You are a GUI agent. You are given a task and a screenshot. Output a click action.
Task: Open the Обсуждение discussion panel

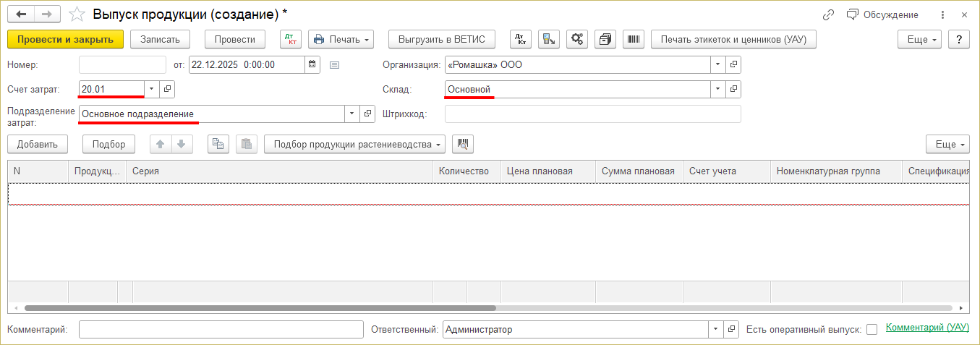pos(882,14)
